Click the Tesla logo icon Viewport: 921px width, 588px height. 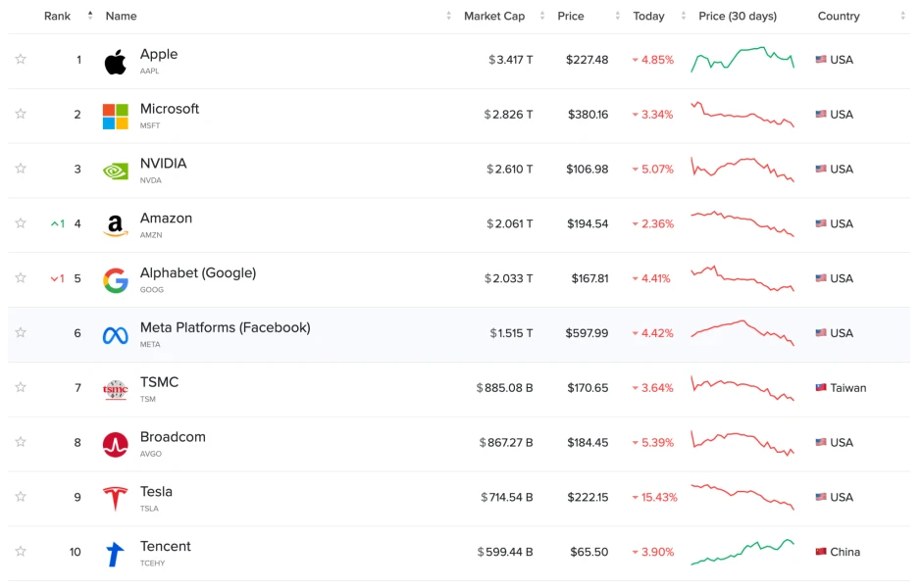(115, 499)
